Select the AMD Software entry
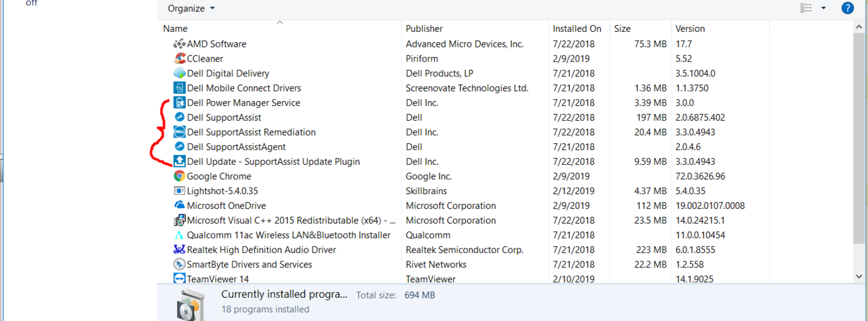The height and width of the screenshot is (321, 868). point(217,44)
